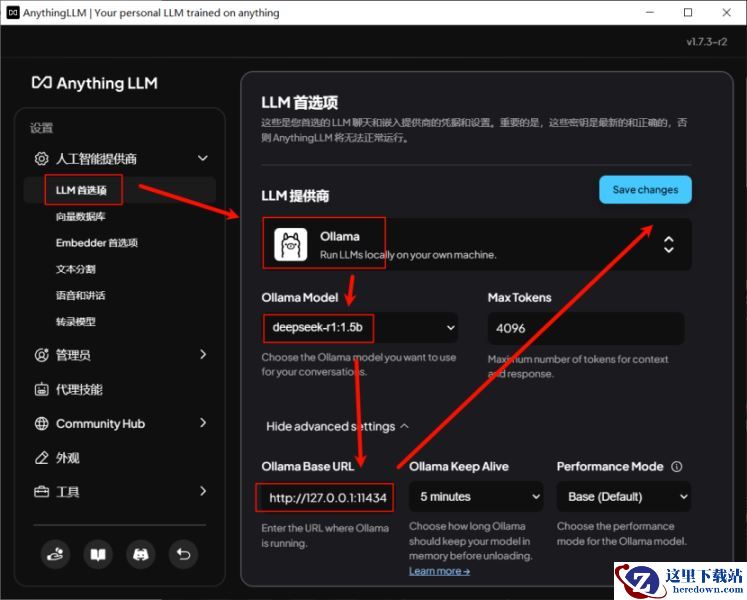Image resolution: width=747 pixels, height=600 pixels.
Task: Open the LLM provider selector chevrons
Action: point(668,245)
